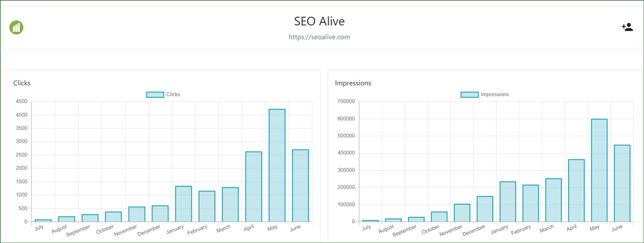The image size is (644, 243).
Task: Toggle the Impressions legend swatch
Action: (x=470, y=95)
